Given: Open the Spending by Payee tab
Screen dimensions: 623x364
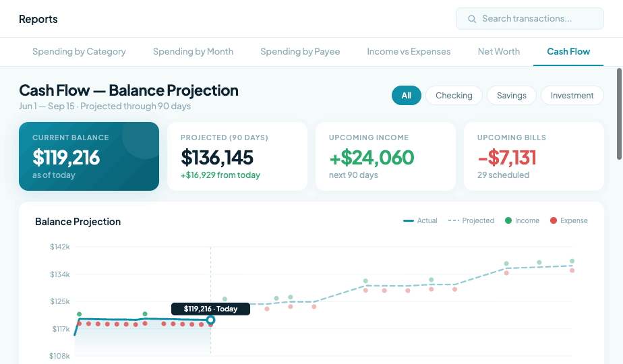Looking at the screenshot, I should (300, 52).
